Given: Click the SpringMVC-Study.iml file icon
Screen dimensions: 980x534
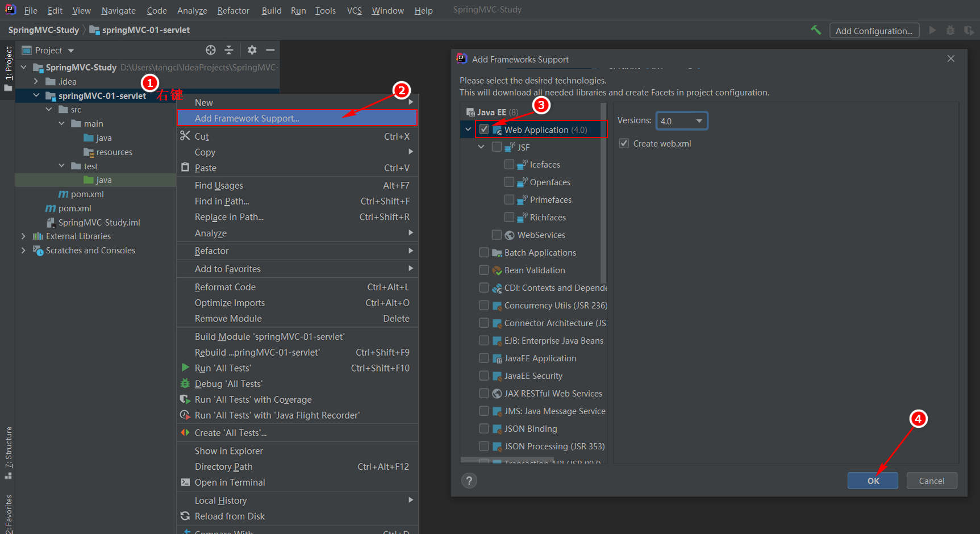Looking at the screenshot, I should coord(51,223).
